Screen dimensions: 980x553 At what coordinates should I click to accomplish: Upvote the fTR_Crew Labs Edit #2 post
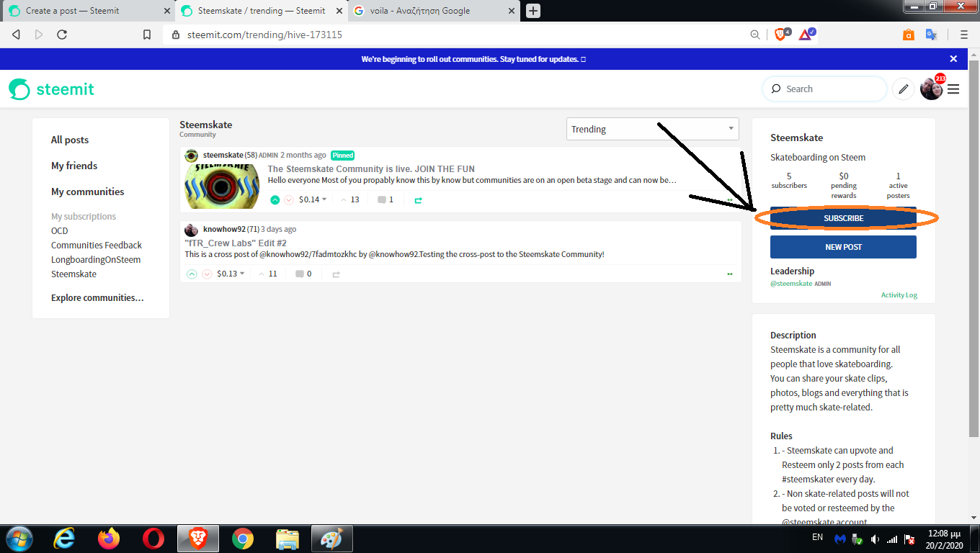tap(192, 274)
